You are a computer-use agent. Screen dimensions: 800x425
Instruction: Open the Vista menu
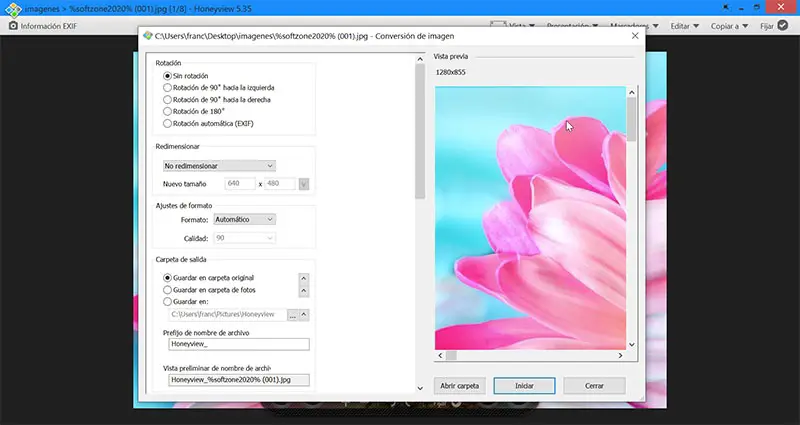[x=512, y=26]
